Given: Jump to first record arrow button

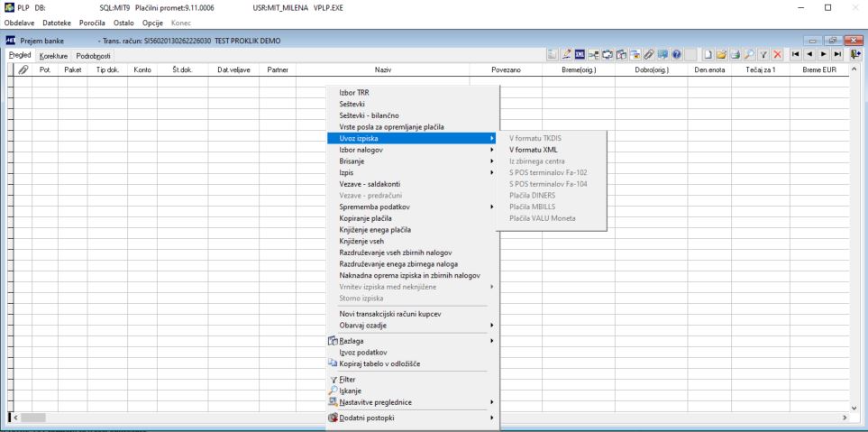Looking at the screenshot, I should [x=796, y=54].
